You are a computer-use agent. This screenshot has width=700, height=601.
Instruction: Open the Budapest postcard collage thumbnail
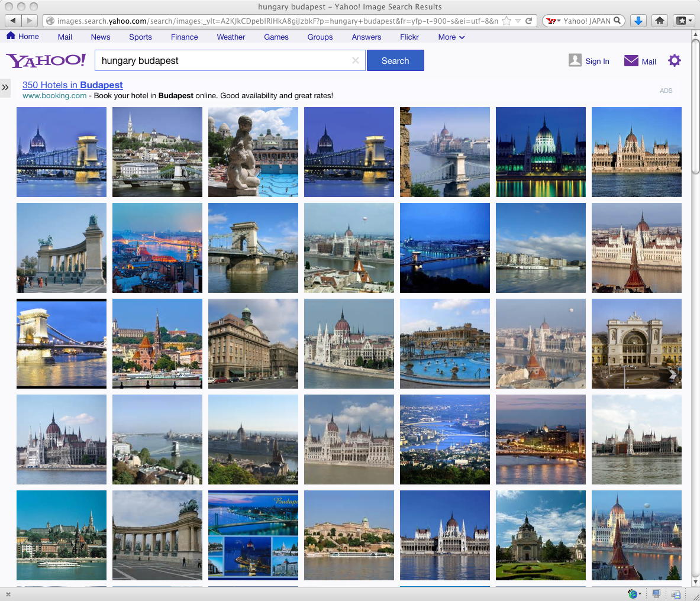253,535
